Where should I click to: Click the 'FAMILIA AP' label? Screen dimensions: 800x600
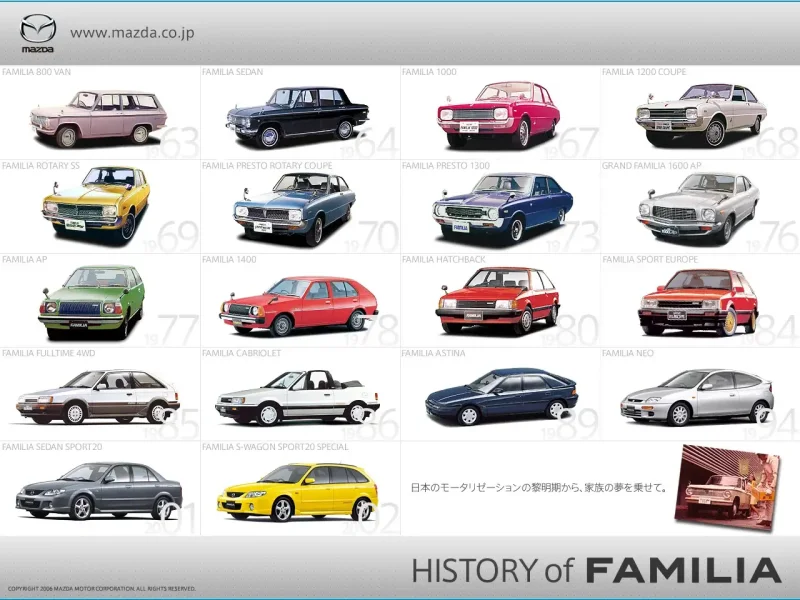[x=24, y=260]
